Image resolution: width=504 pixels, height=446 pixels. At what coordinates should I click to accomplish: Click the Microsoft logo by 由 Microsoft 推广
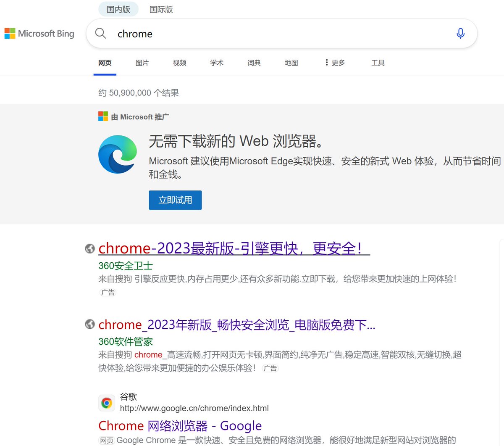[x=103, y=116]
